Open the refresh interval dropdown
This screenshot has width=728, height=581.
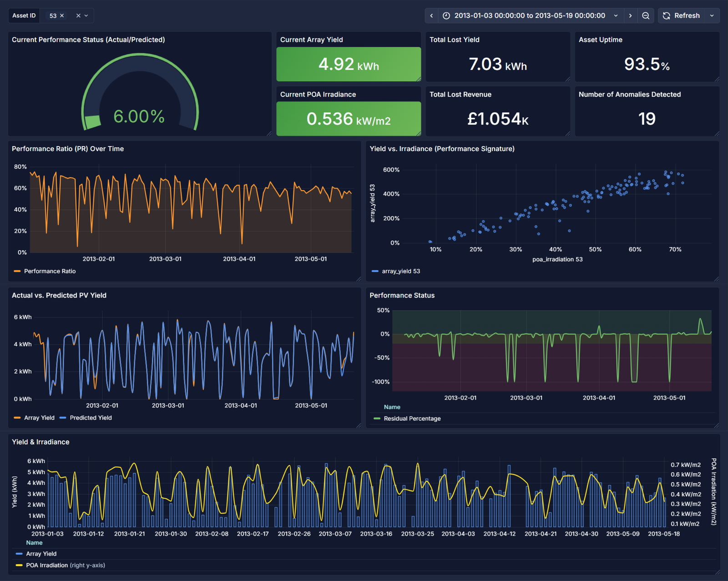(712, 15)
